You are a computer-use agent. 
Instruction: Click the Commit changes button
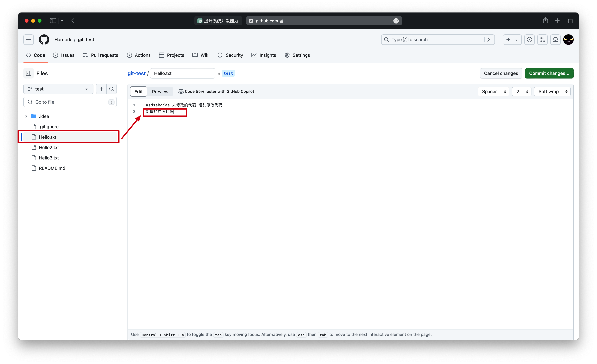click(x=549, y=73)
